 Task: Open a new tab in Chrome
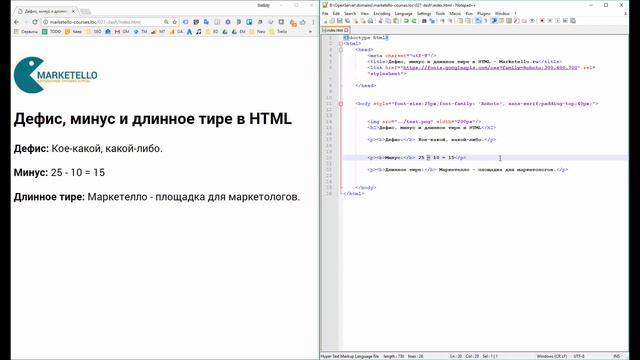click(86, 11)
